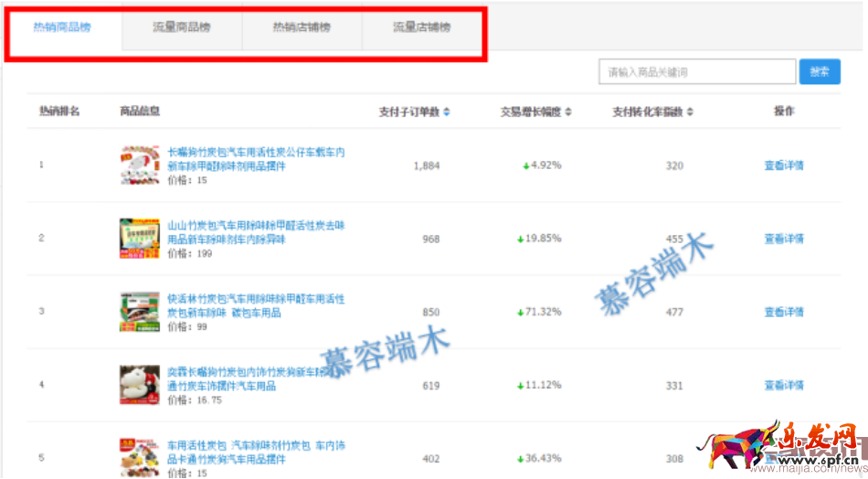
Task: Open the 流量商品榜 tab
Action: (181, 27)
